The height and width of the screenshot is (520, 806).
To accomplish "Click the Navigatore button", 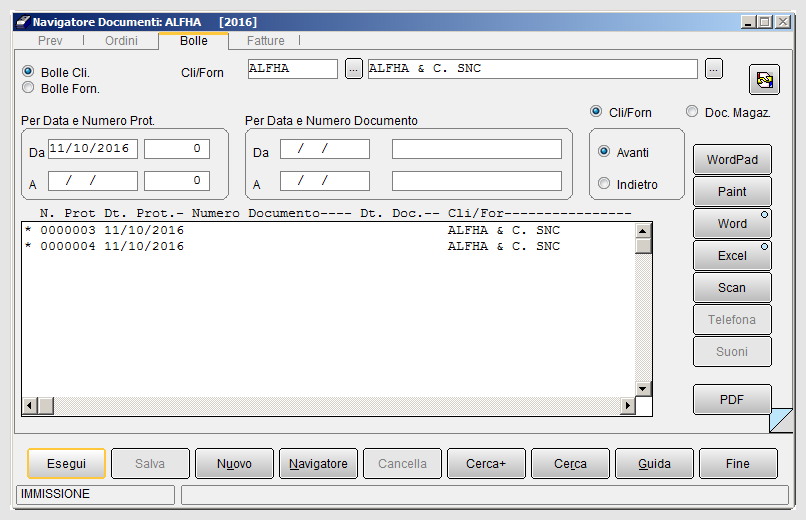I will pyautogui.click(x=318, y=463).
